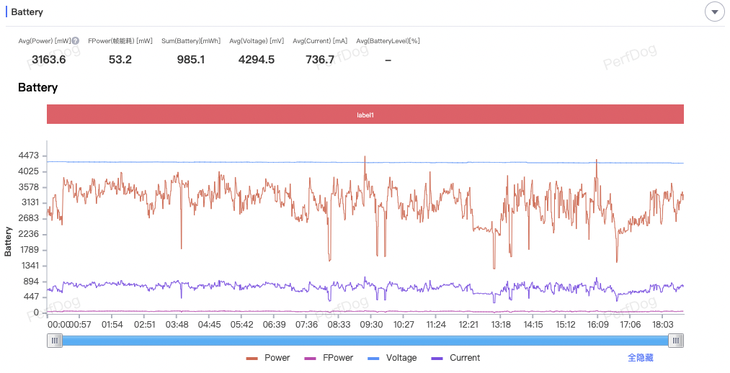Click the Sum(Battery) value 985.1
This screenshot has width=730, height=373.
(191, 60)
